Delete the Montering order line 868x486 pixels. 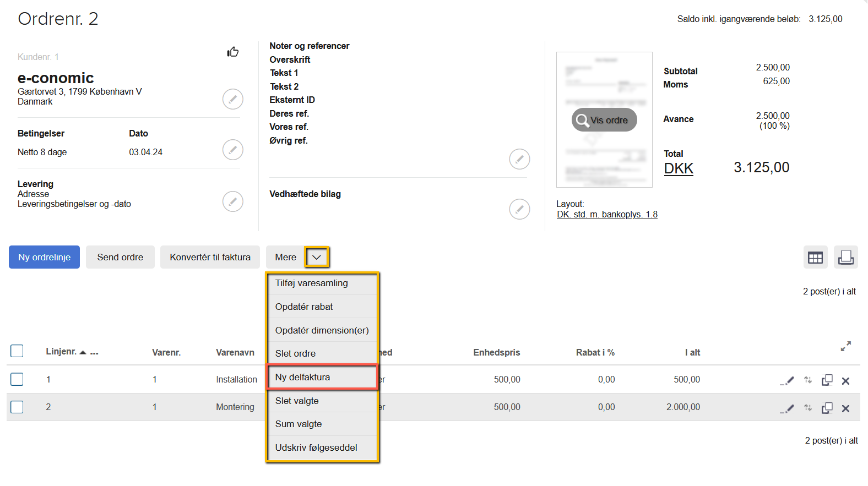click(x=845, y=408)
